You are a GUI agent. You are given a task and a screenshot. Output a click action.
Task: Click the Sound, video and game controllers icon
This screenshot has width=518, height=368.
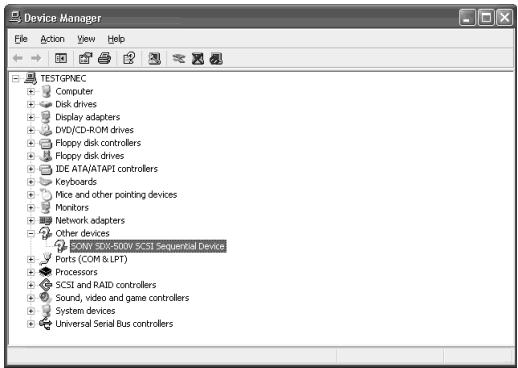45,298
